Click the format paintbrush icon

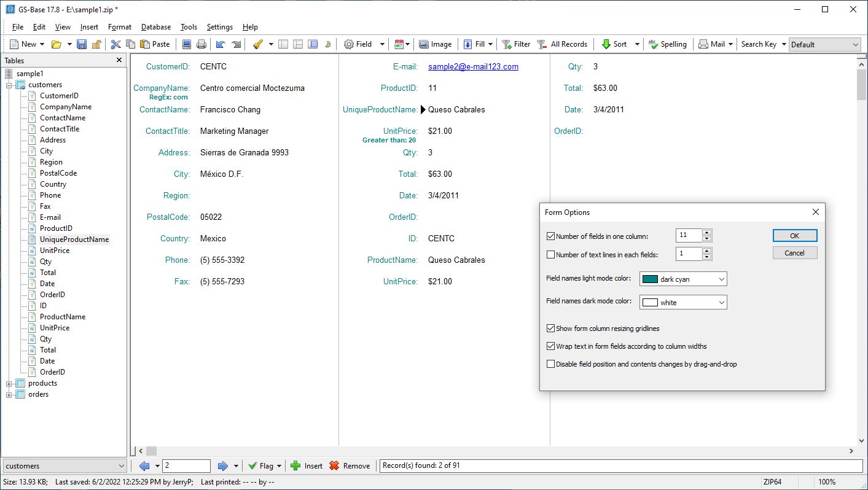(259, 44)
